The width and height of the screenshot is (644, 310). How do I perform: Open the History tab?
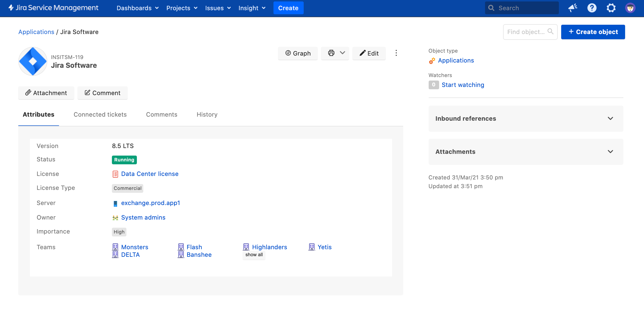(x=207, y=115)
